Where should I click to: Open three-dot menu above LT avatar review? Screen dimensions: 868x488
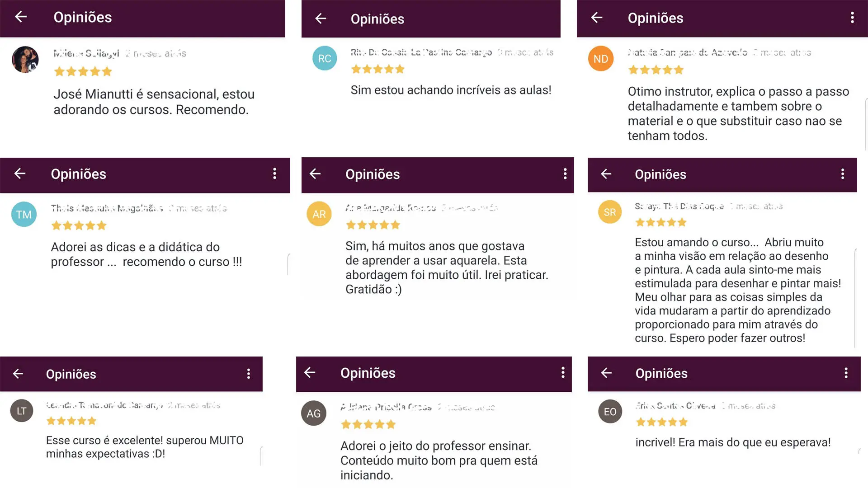point(248,374)
